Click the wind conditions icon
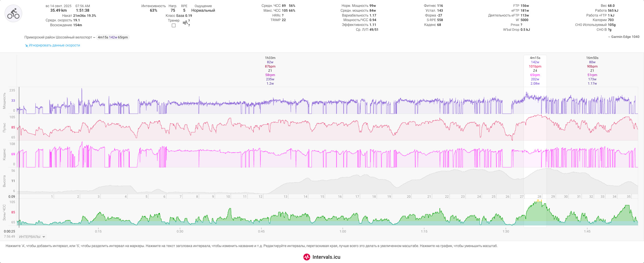644x263 pixels. [185, 23]
